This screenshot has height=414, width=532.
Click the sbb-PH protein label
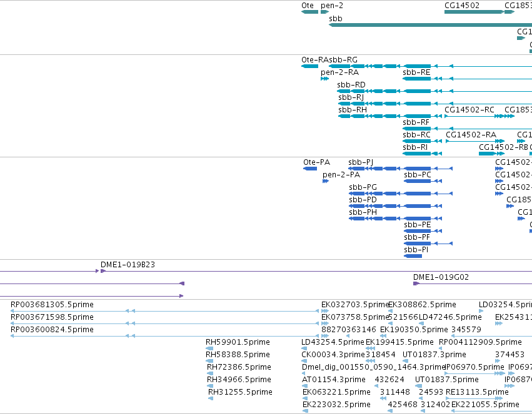pyautogui.click(x=363, y=212)
